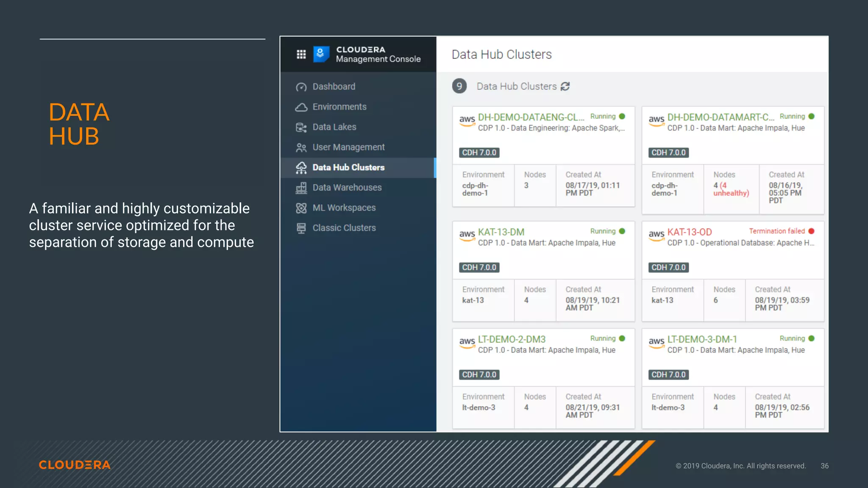The image size is (868, 488).
Task: Open the KAT-13-OD cluster
Action: (x=690, y=232)
